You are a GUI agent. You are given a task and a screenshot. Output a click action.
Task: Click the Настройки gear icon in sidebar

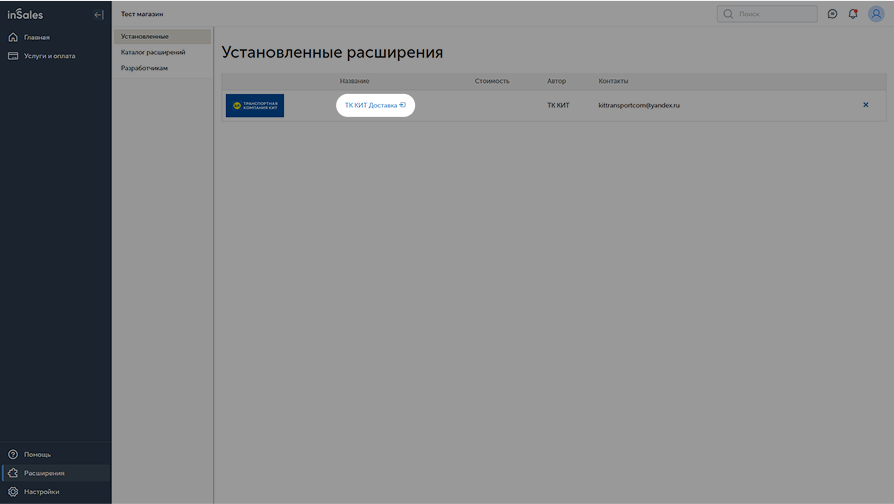pos(13,492)
